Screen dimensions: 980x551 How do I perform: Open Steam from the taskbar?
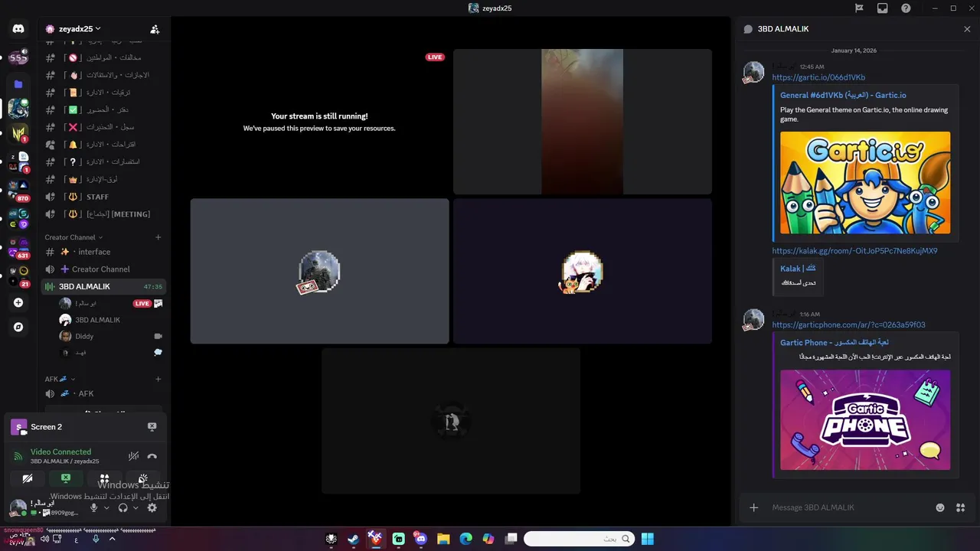[x=353, y=539]
